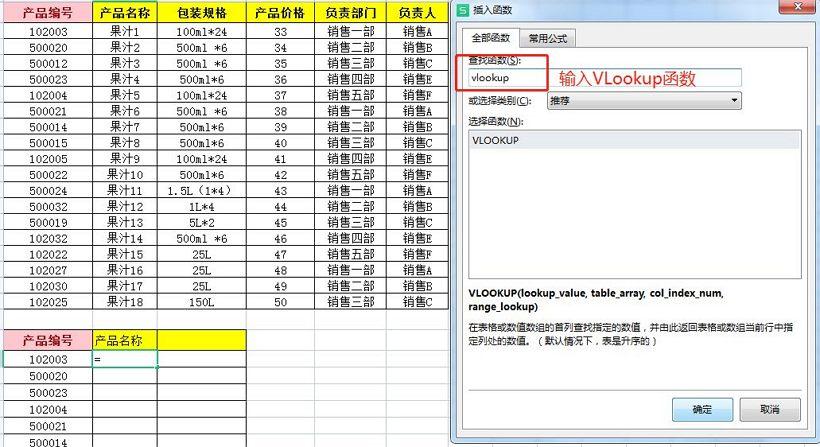
Task: Click the WPS icon in Insert Function title bar
Action: (x=463, y=10)
